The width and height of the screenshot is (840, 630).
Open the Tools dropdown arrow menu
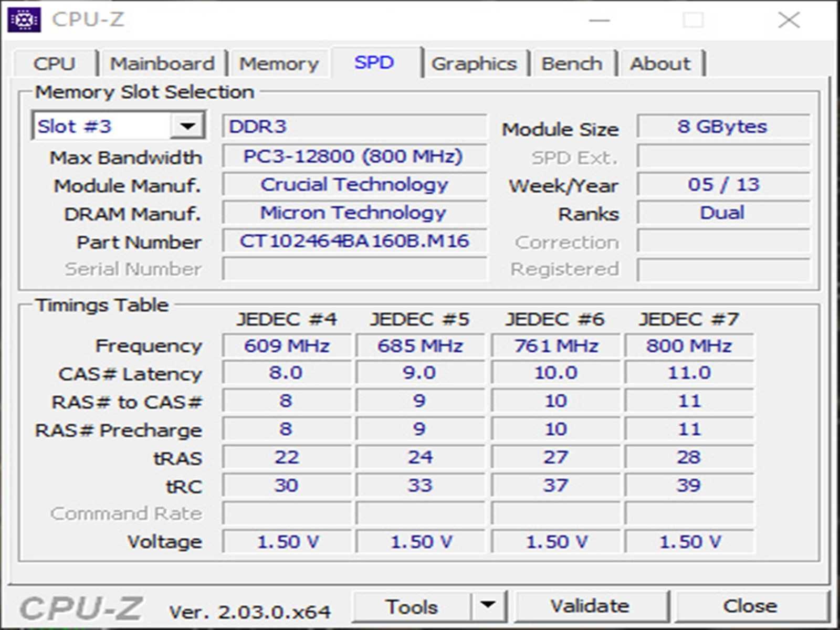point(488,606)
